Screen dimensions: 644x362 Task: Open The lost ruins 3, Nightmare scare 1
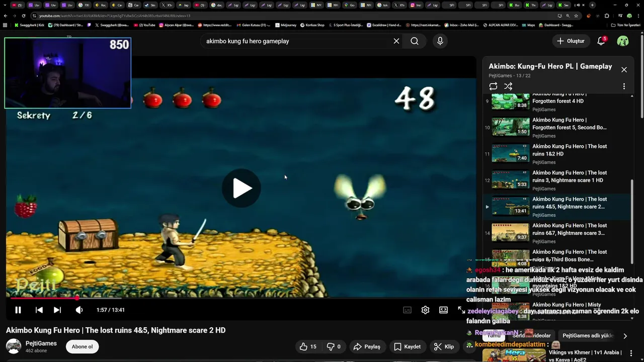click(x=556, y=180)
